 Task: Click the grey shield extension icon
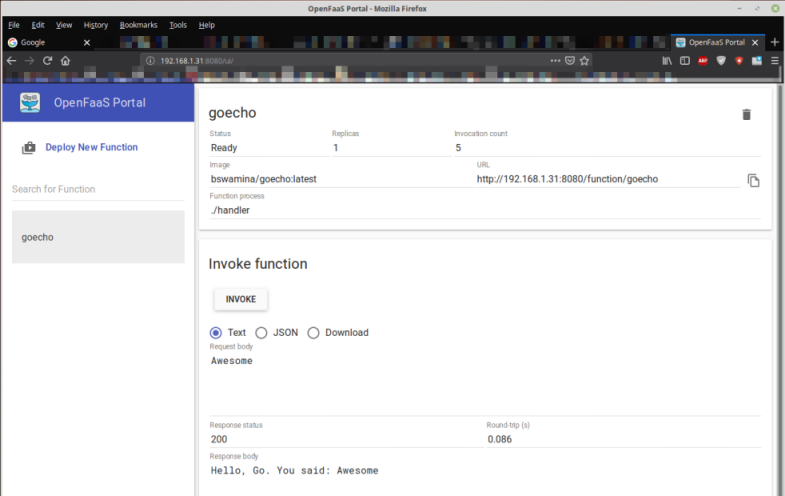point(721,61)
